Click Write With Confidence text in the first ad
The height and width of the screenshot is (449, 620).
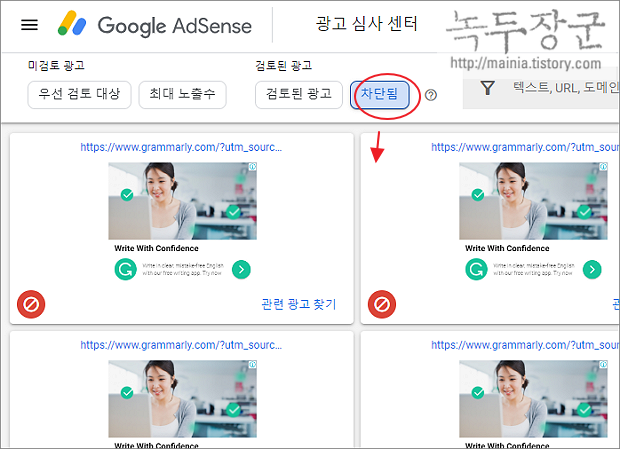pyautogui.click(x=157, y=248)
